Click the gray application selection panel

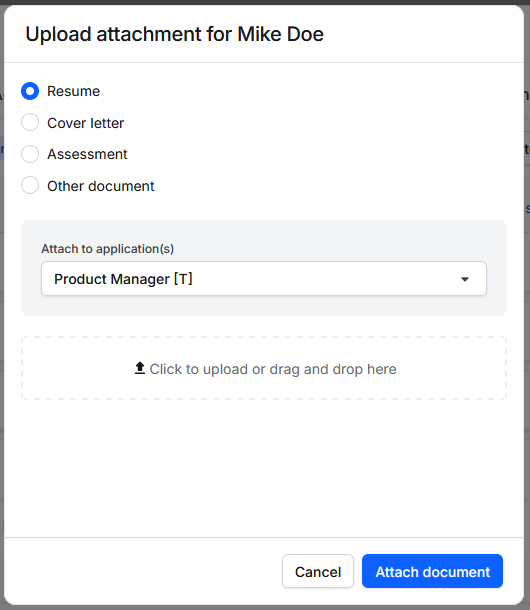264,268
